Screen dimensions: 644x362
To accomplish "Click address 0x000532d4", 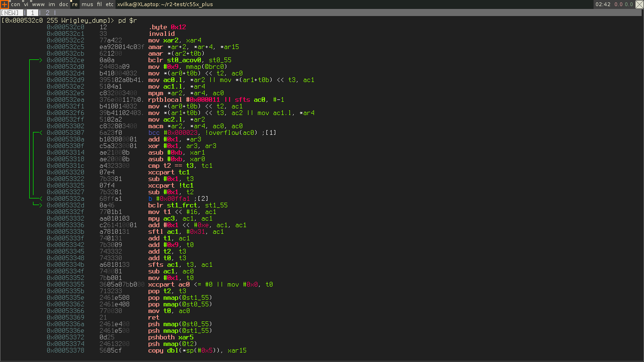I will [x=66, y=73].
